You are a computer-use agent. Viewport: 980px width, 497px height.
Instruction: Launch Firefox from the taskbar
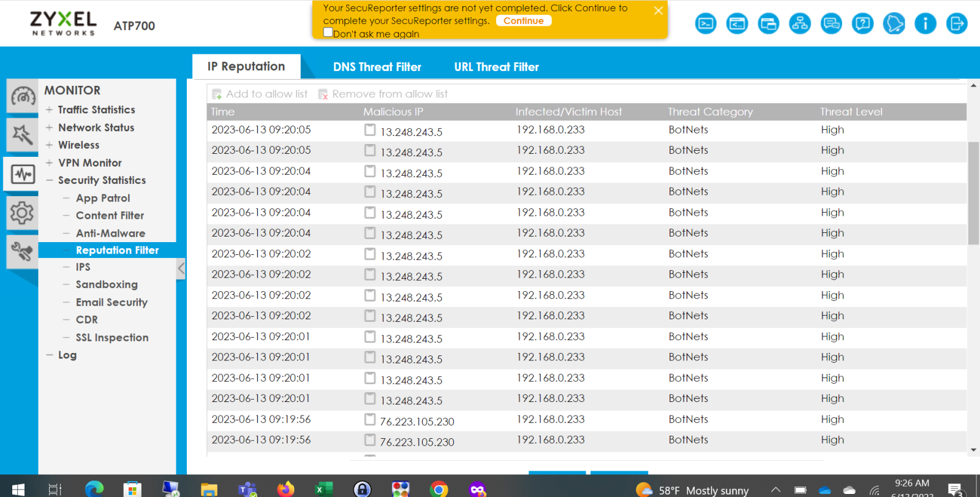point(285,489)
